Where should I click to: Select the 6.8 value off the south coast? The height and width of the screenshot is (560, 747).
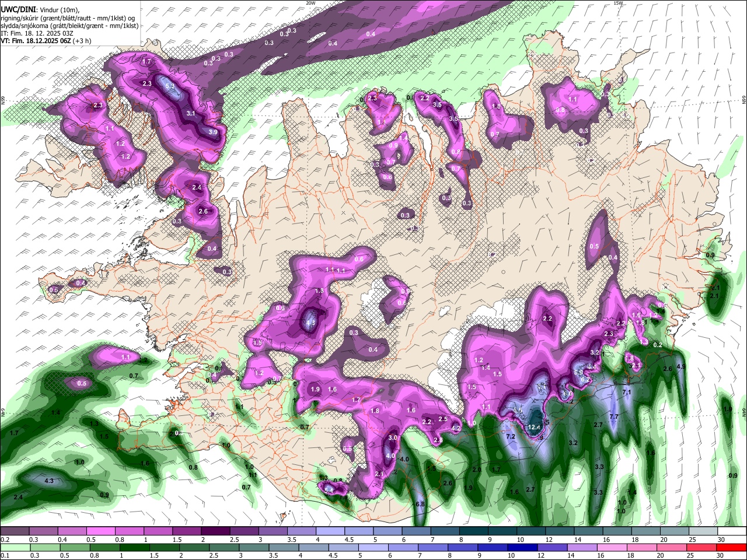click(x=420, y=504)
